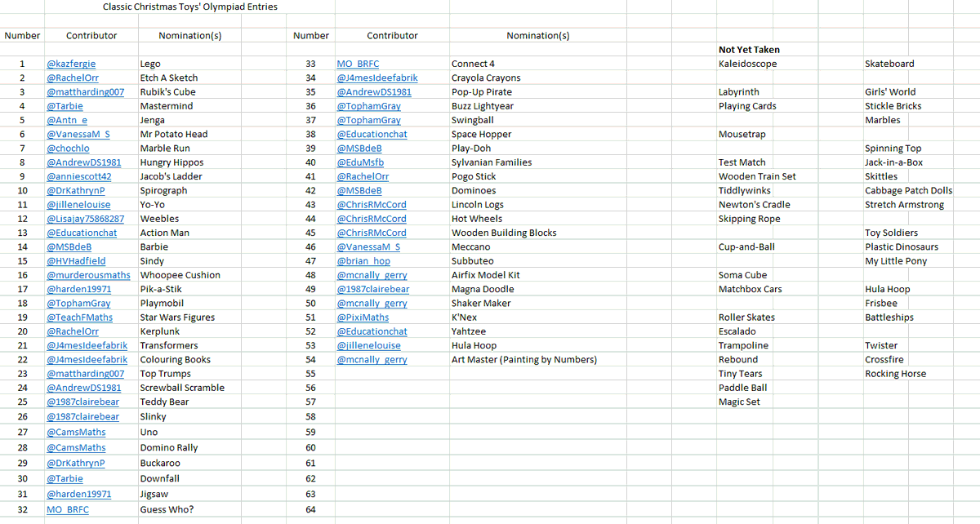The image size is (980, 524).
Task: Click @RachelOrr link in the Kerplunk row
Action: coord(73,331)
